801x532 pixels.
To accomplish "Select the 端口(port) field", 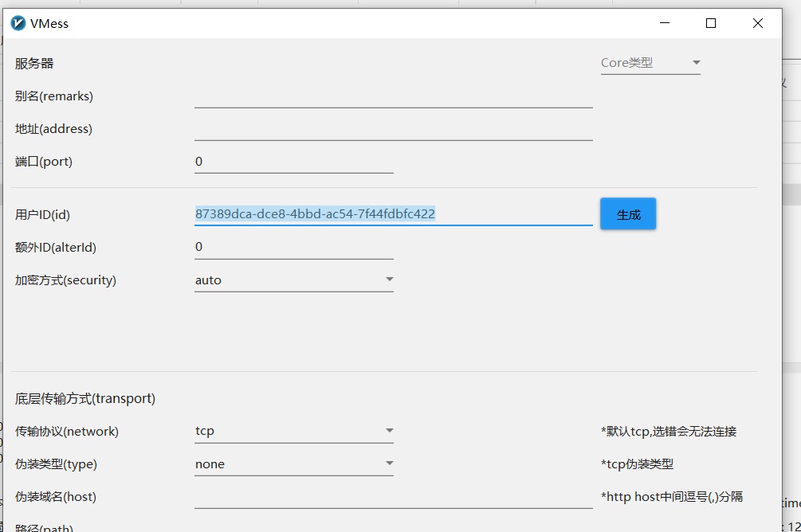I will (293, 162).
